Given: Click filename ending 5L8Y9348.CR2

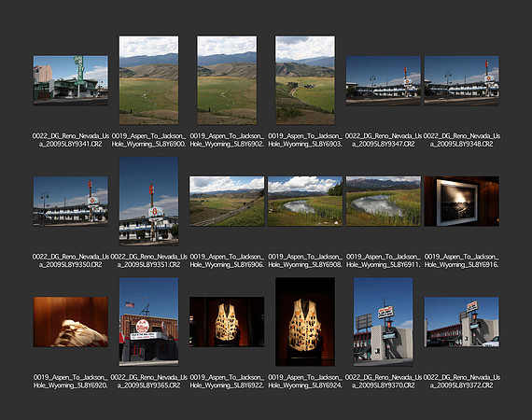Looking at the screenshot, I should 461,140.
